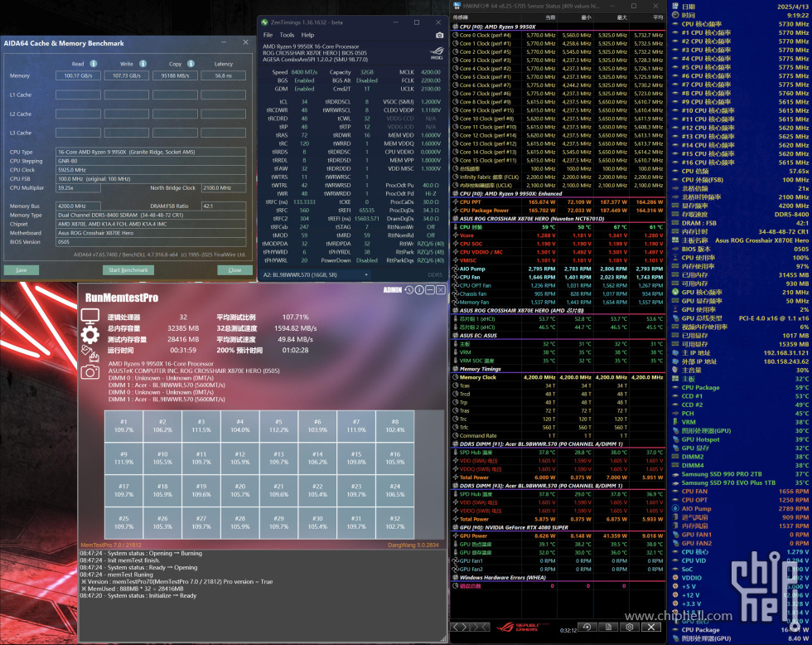The height and width of the screenshot is (645, 812).
Task: Click the ZenTimings screenshot camera icon
Action: 439,35
